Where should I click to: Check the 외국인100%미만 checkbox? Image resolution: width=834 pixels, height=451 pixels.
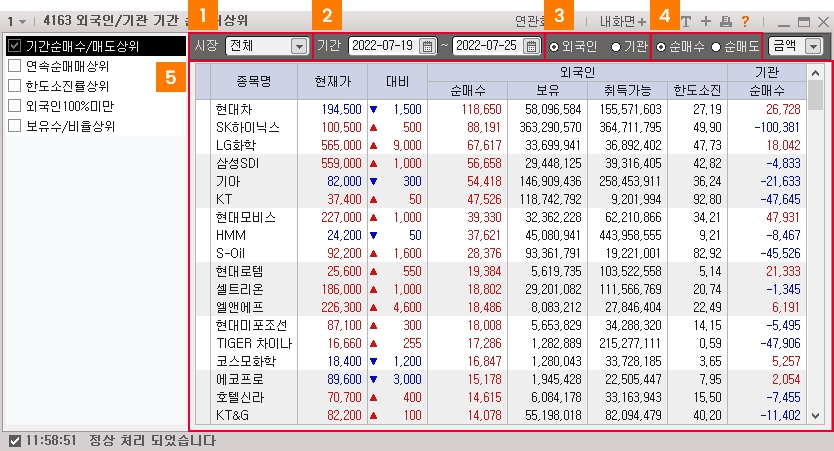[x=15, y=106]
